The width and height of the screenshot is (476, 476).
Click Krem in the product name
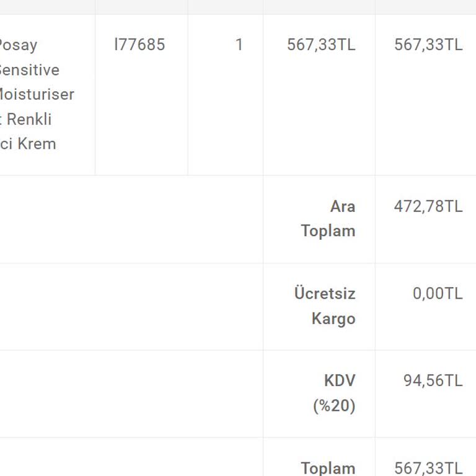click(x=36, y=144)
